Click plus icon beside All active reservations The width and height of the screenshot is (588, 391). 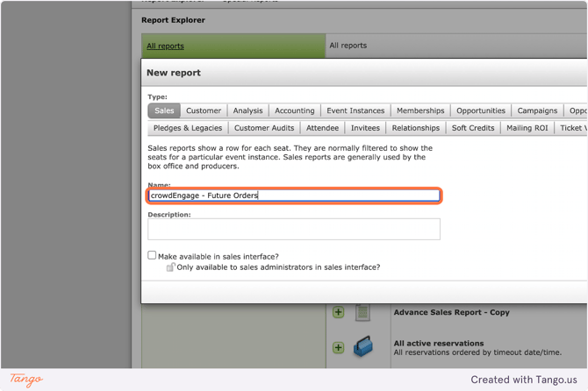338,347
